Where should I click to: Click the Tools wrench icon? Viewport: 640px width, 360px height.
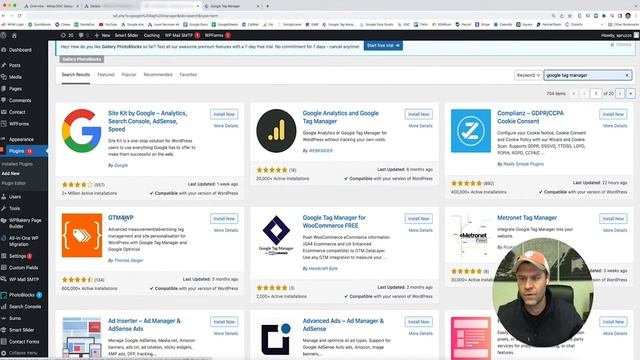4,208
